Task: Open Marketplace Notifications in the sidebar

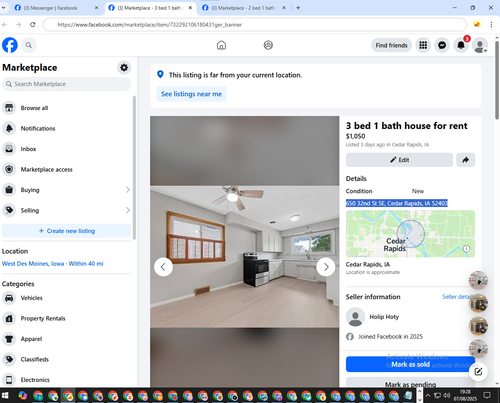Action: click(67, 128)
